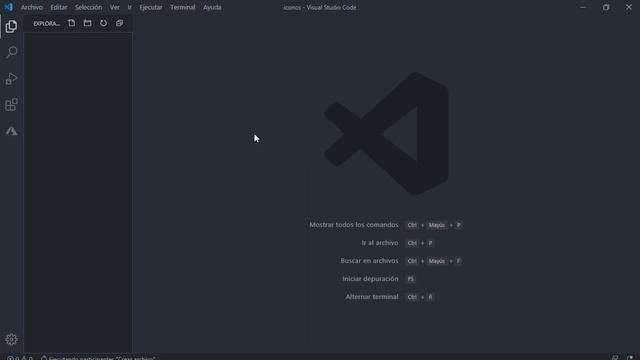Collapse all folders in Explorer
640x360 pixels.
click(x=119, y=23)
